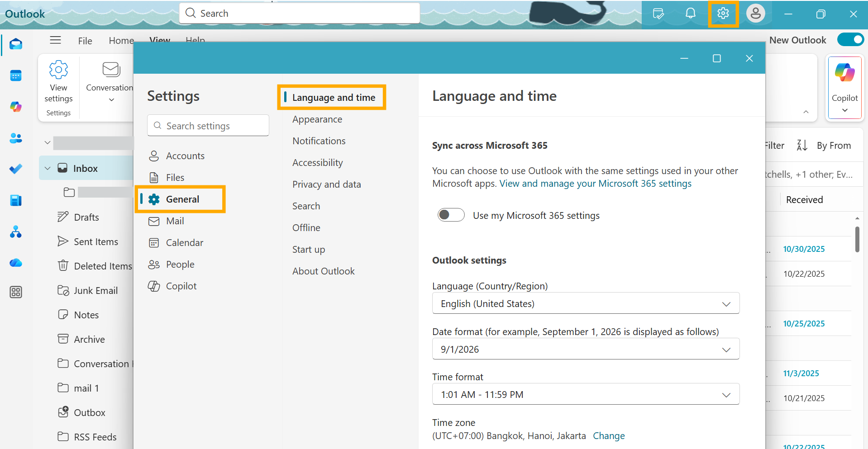Click the sort direction Z-A icon
868x449 pixels.
point(802,145)
